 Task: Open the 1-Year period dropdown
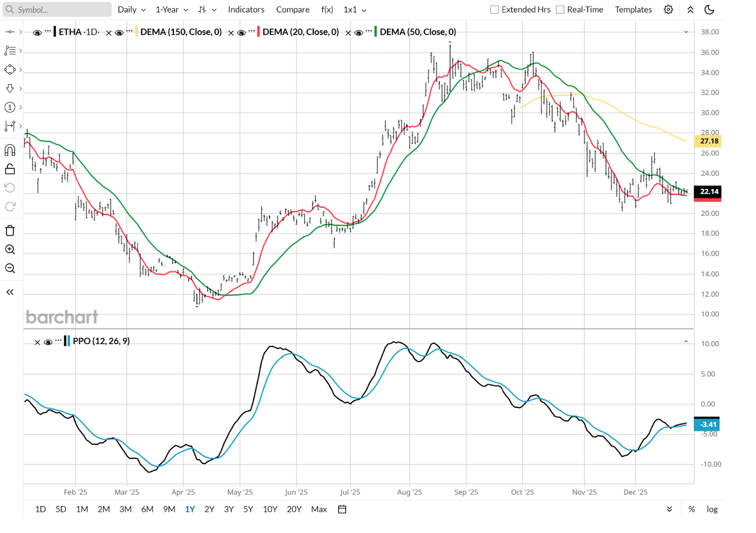click(172, 9)
